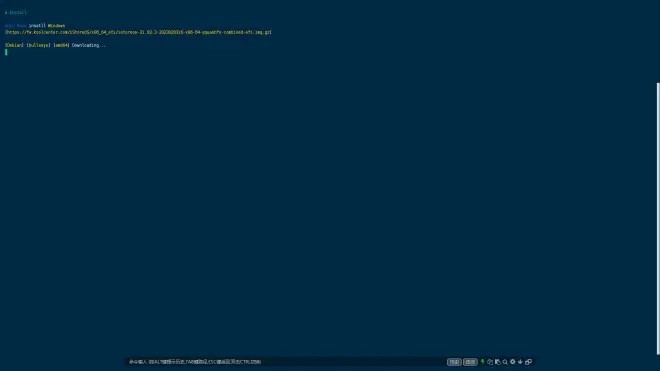Click the copy icon in bottom toolbar
660x371 pixels.
(490, 362)
